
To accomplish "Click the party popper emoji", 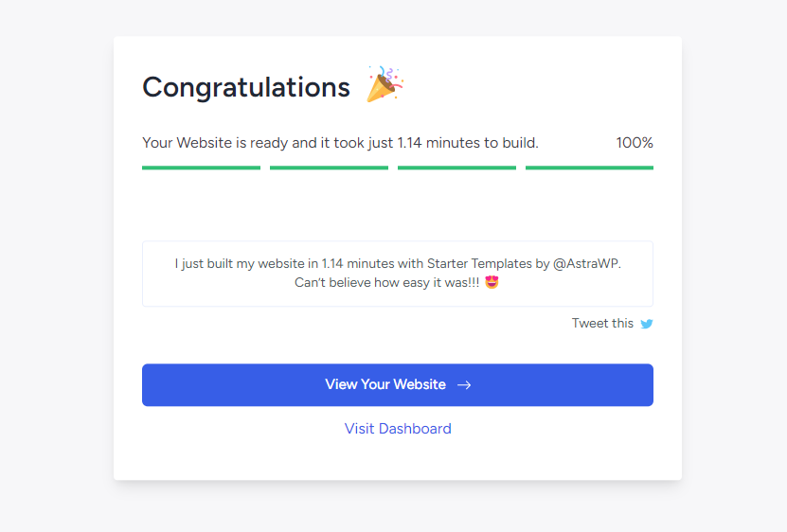I will (385, 84).
